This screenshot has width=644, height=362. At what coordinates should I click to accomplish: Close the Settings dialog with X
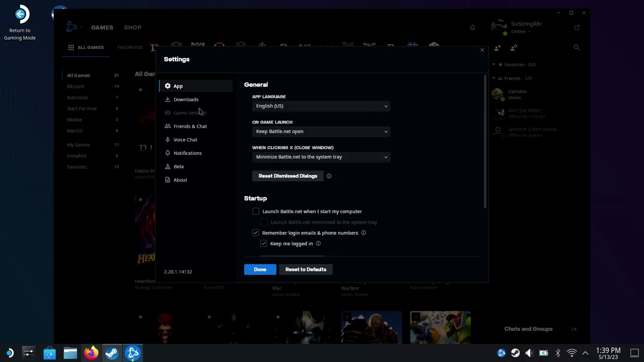tap(482, 50)
